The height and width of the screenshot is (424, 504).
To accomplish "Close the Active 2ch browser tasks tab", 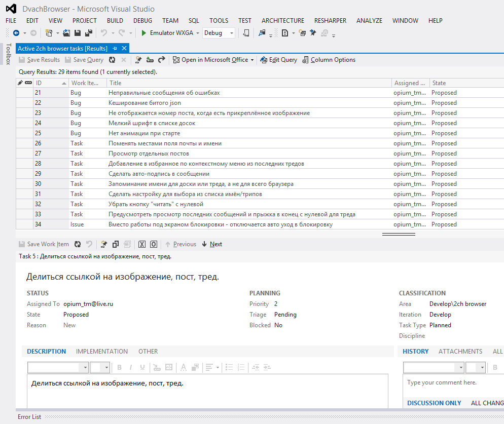I will pos(124,49).
